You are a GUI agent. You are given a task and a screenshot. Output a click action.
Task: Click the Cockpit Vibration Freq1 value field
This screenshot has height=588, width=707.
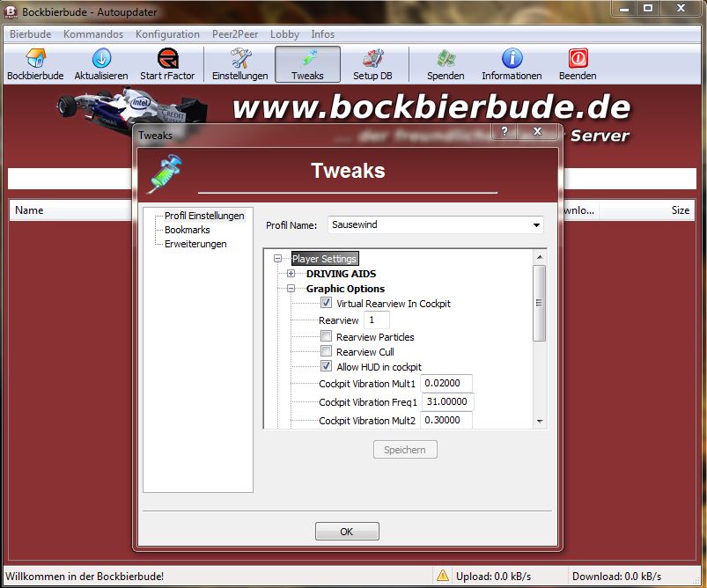(x=447, y=402)
